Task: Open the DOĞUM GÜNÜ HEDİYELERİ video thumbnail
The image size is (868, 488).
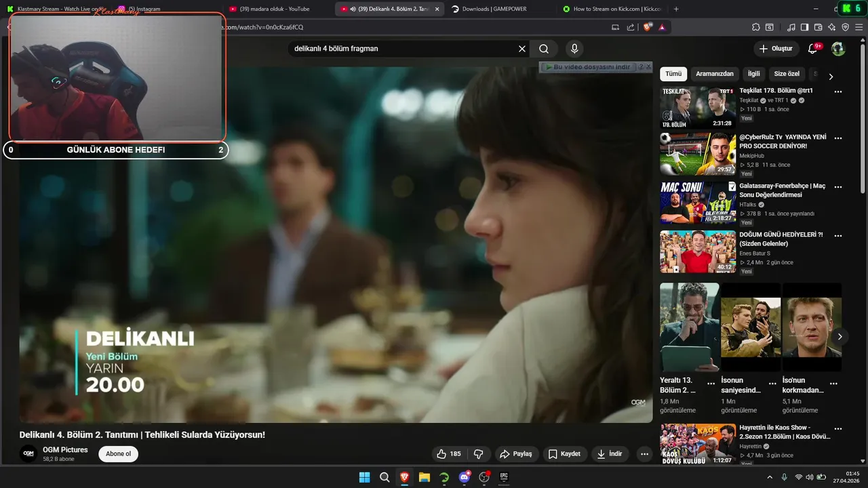Action: point(698,251)
